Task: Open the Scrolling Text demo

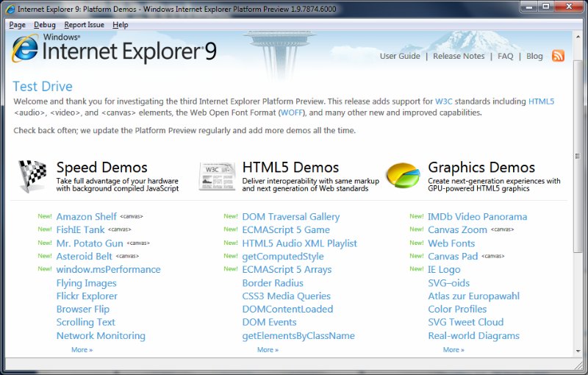Action: pyautogui.click(x=86, y=323)
